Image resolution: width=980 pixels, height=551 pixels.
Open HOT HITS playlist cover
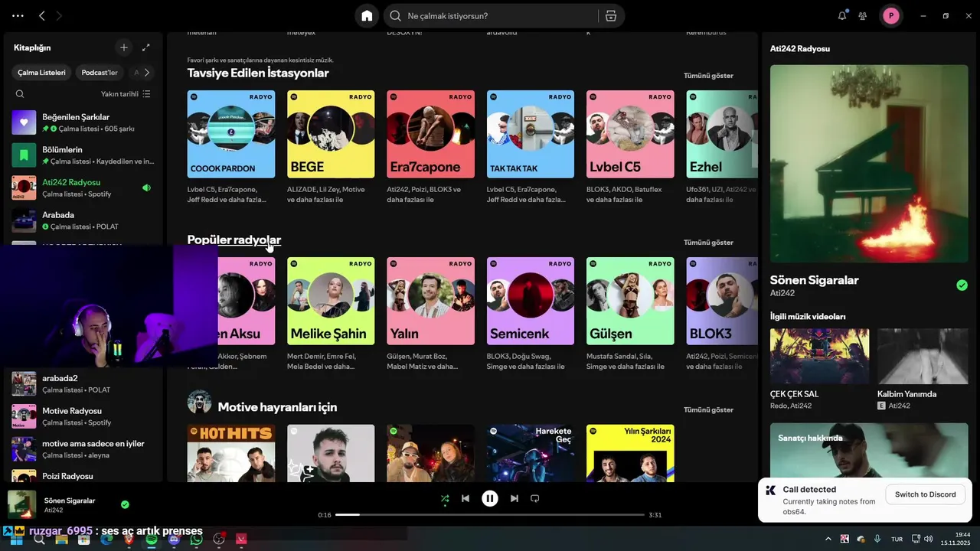click(231, 453)
